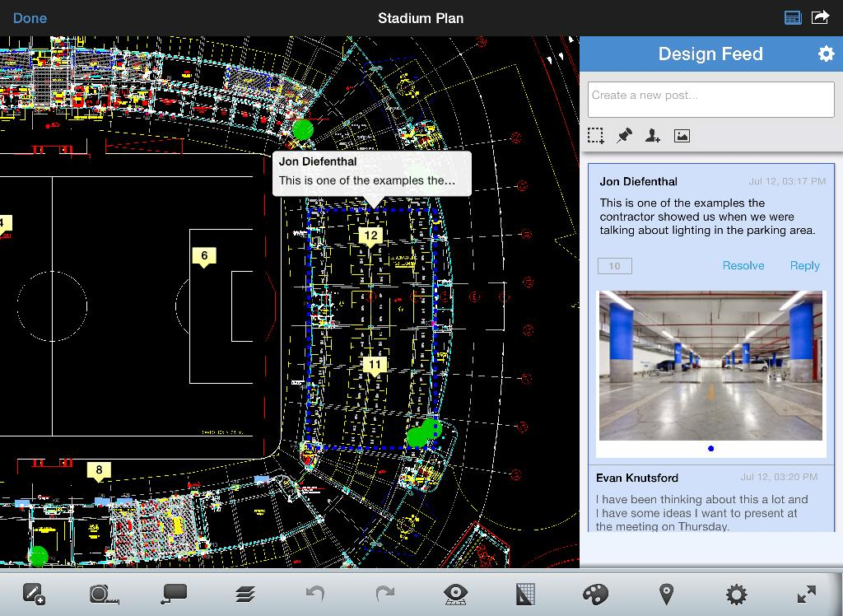This screenshot has width=843, height=616.
Task: Open the share menu in top bar
Action: [x=821, y=17]
